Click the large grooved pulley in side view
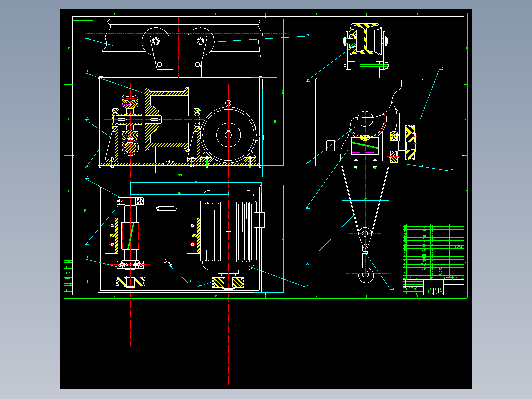The height and width of the screenshot is (399, 532). click(410, 142)
